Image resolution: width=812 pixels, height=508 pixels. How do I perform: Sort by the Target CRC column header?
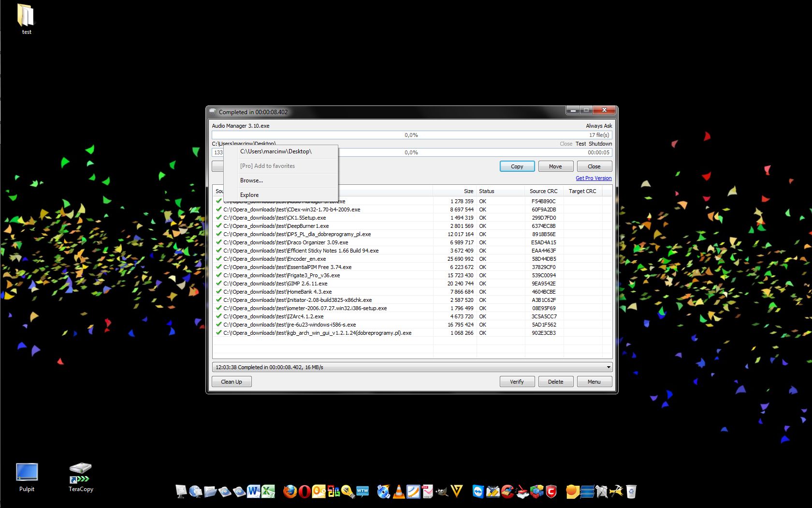pyautogui.click(x=582, y=191)
